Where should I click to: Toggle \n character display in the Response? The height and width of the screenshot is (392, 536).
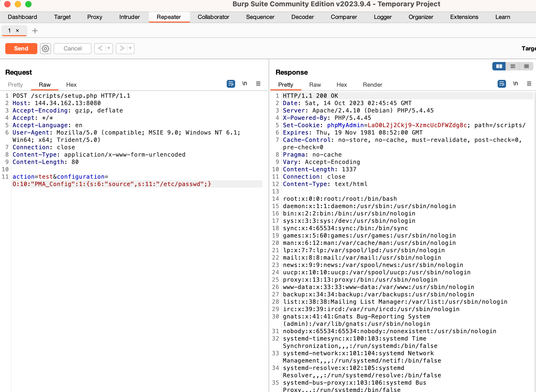point(515,83)
